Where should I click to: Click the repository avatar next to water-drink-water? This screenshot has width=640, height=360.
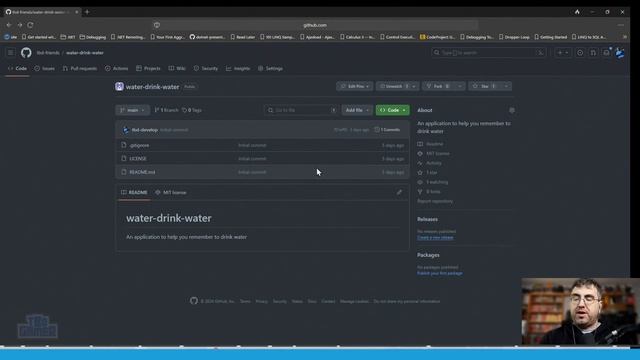(x=119, y=87)
